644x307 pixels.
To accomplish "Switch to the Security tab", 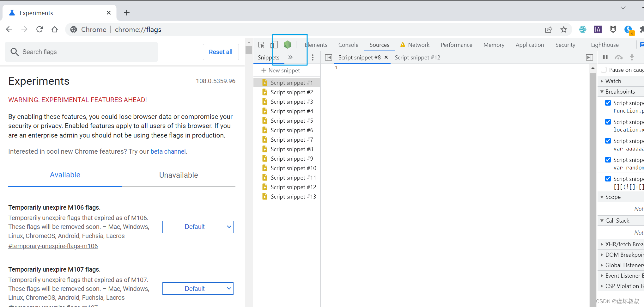I will click(565, 45).
